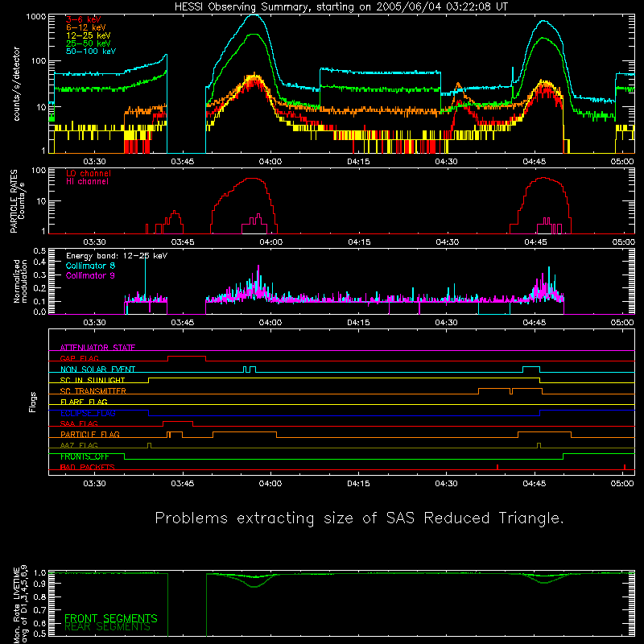This screenshot has width=644, height=644.
Task: Click the counts/s/detector axis label
Action: click(x=17, y=84)
